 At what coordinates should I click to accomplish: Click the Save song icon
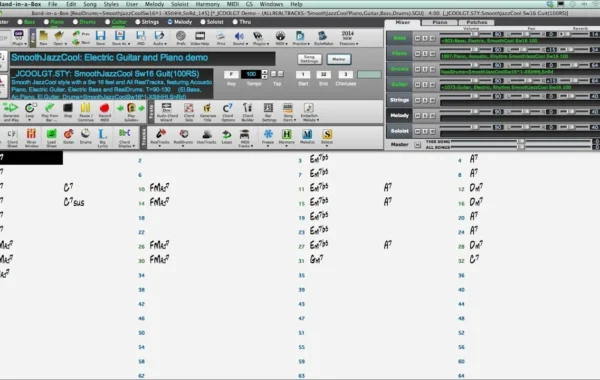point(100,38)
